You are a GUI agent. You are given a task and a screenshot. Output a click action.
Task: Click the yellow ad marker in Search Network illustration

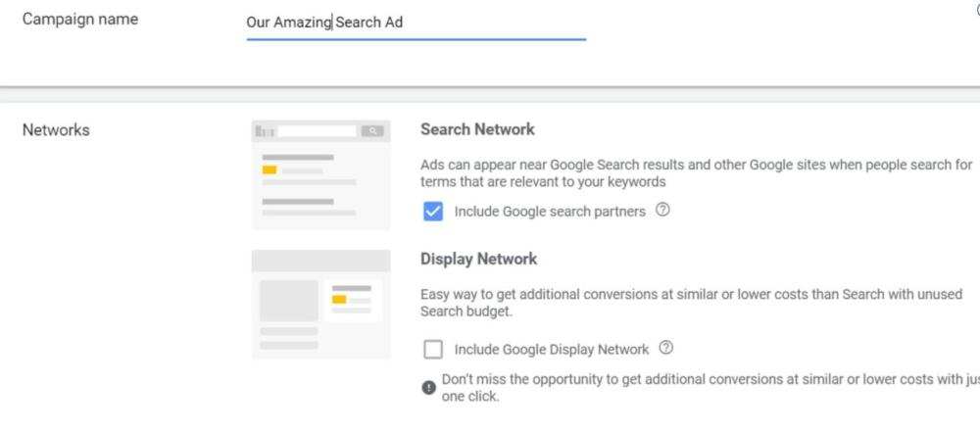[269, 170]
